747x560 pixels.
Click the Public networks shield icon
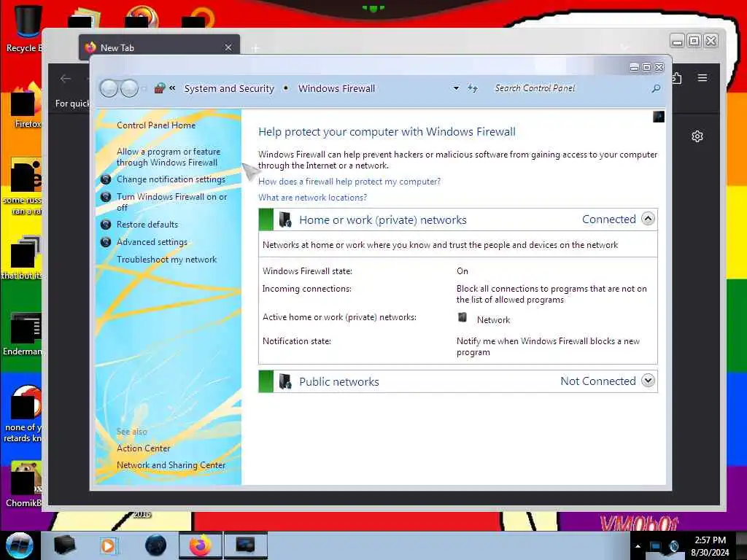[285, 381]
